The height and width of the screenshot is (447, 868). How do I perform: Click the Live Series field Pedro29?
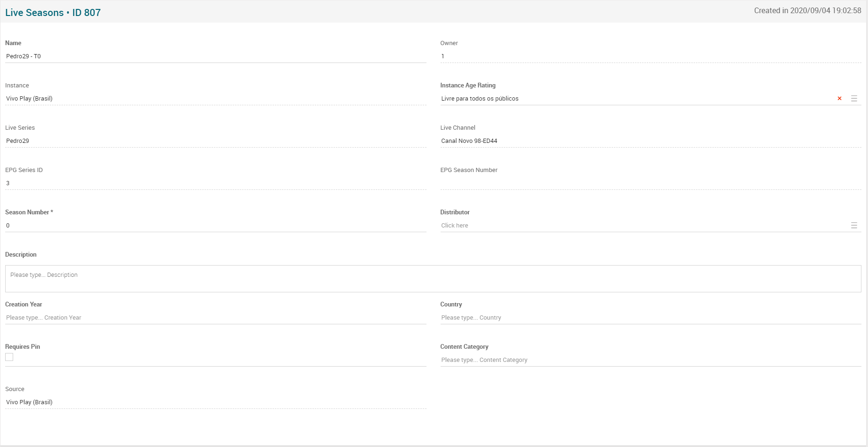click(215, 141)
